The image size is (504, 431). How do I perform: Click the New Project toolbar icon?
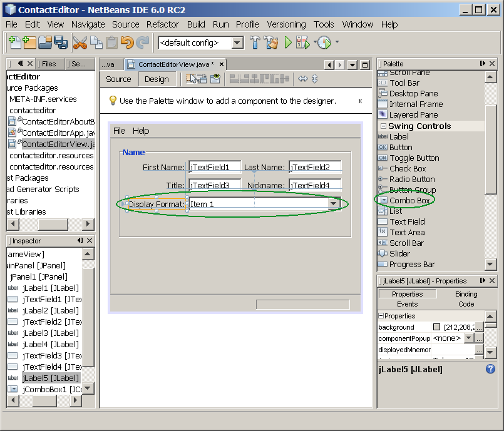tap(29, 43)
